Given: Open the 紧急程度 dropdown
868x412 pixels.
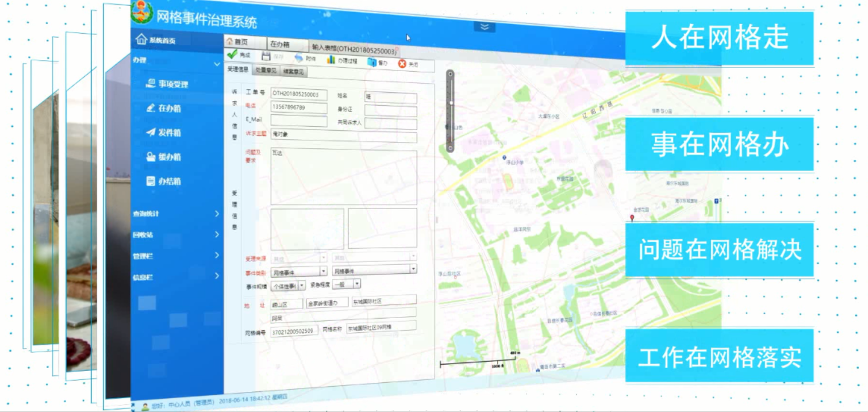Looking at the screenshot, I should coord(357,284).
